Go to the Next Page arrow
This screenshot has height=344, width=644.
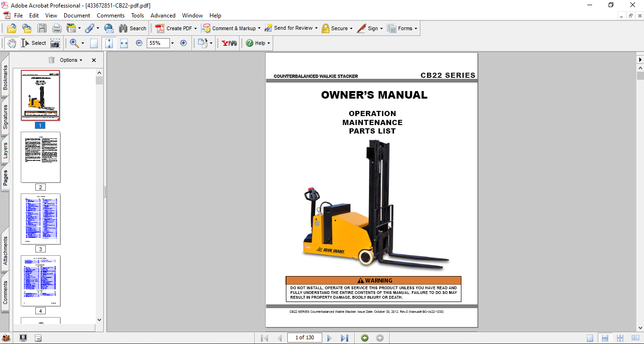pos(329,338)
